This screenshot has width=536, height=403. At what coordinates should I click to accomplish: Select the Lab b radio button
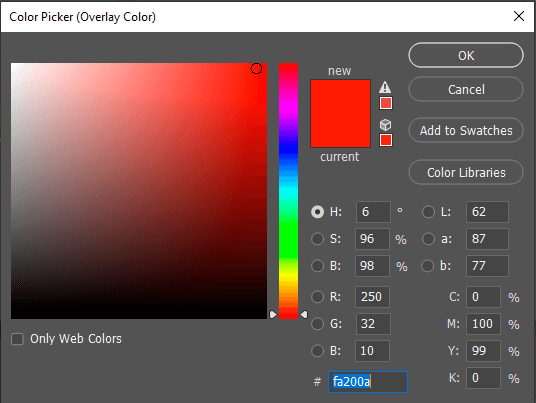coord(428,266)
